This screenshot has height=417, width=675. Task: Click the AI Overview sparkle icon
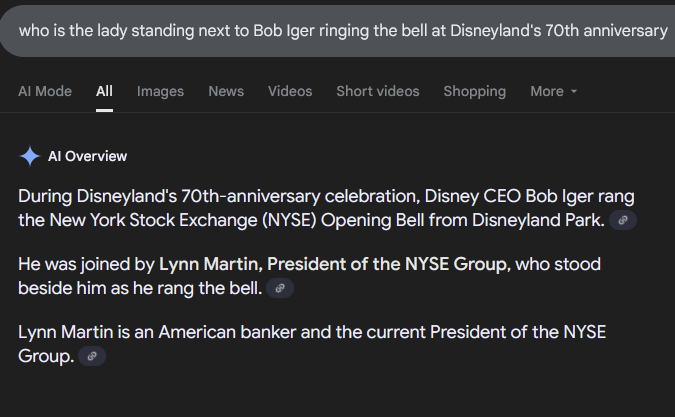30,156
